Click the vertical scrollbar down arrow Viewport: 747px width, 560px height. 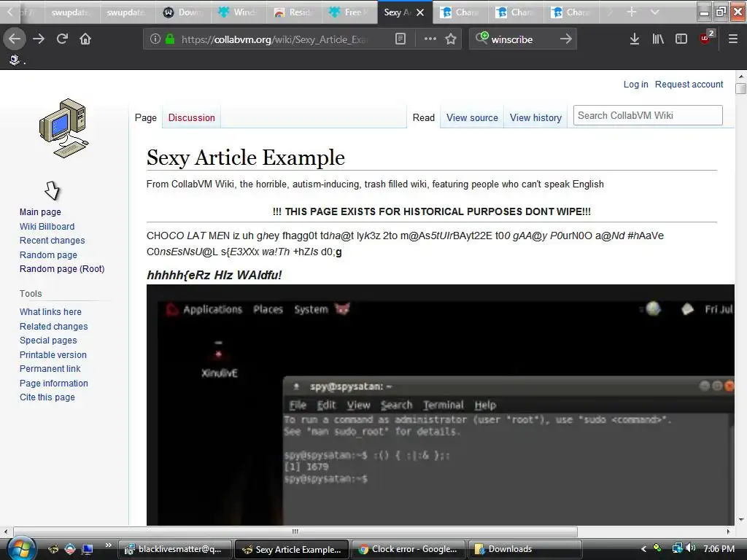[740, 519]
